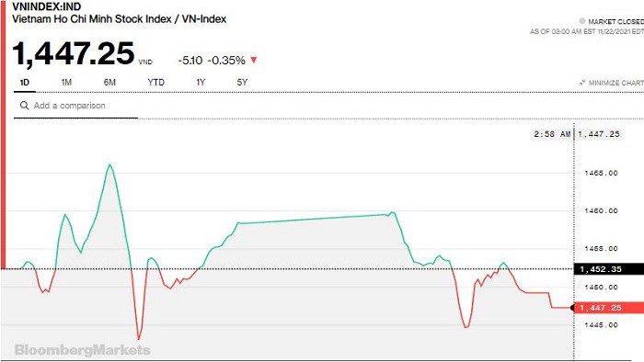Viewport: 644px width, 362px height.
Task: Select the 1D time range tab
Action: coord(25,83)
